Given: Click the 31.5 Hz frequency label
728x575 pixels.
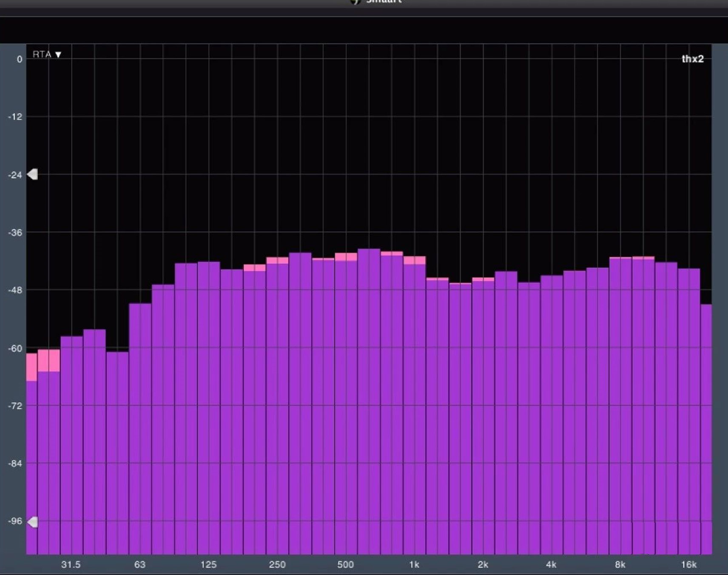Looking at the screenshot, I should tap(71, 564).
